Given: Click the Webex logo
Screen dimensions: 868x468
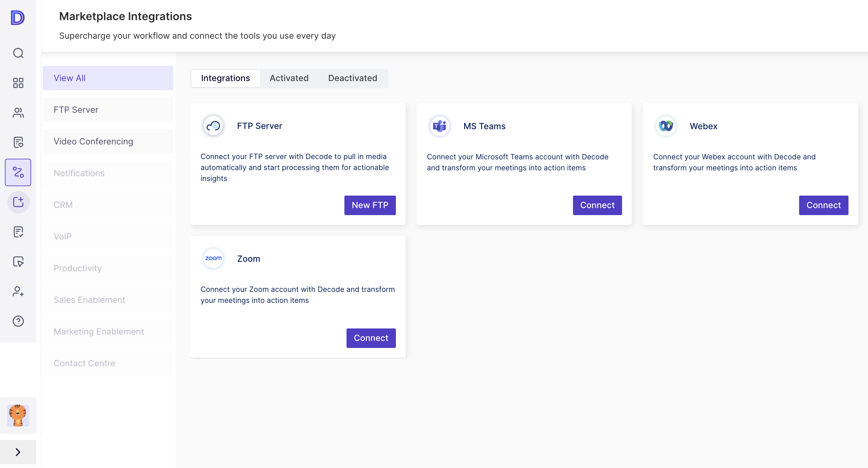Looking at the screenshot, I should click(666, 126).
